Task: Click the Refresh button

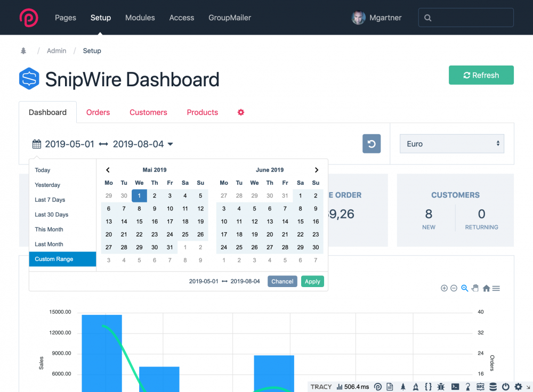Action: tap(481, 75)
